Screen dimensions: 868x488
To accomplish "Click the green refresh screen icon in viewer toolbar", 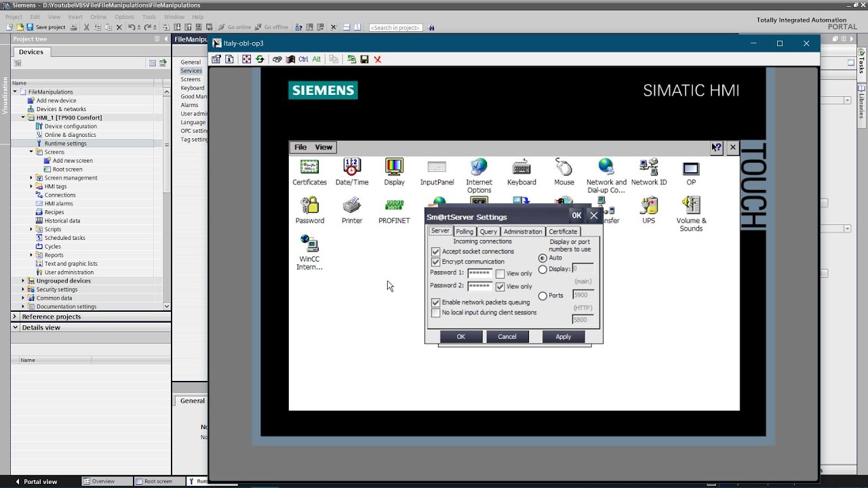I will pos(260,60).
